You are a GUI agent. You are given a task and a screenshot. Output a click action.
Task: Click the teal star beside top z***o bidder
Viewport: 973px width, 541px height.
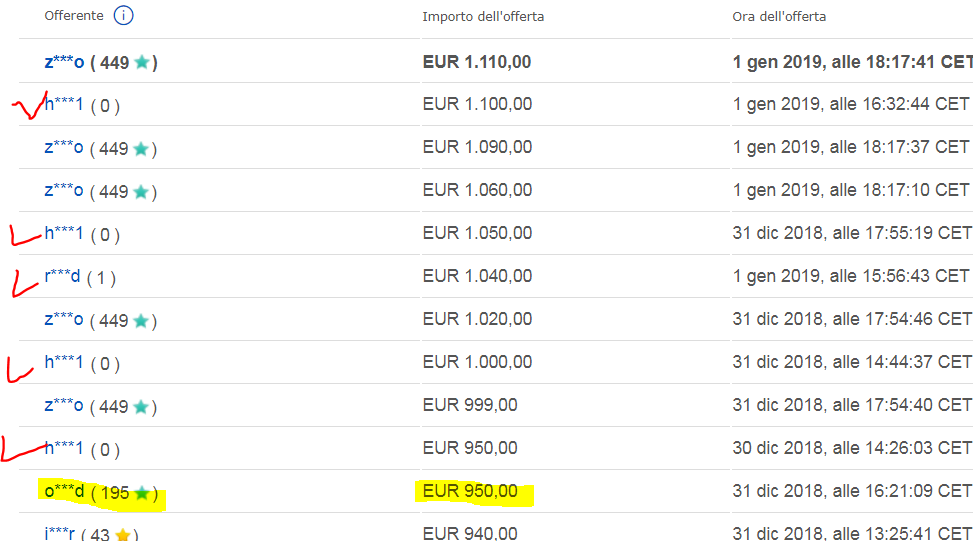tap(142, 62)
